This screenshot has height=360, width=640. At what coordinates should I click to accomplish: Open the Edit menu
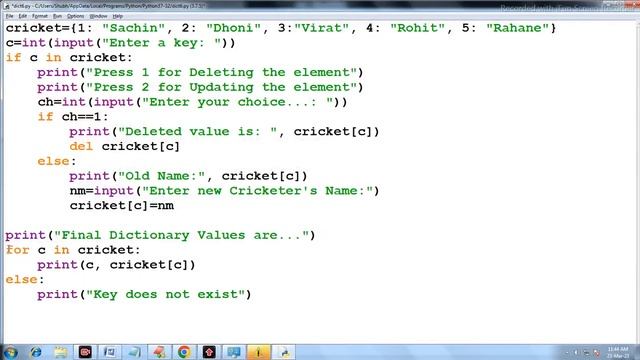(x=22, y=16)
